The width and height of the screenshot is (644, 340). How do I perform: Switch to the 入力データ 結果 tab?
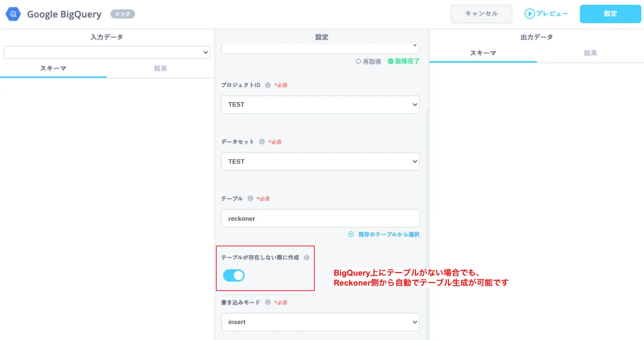(x=161, y=68)
